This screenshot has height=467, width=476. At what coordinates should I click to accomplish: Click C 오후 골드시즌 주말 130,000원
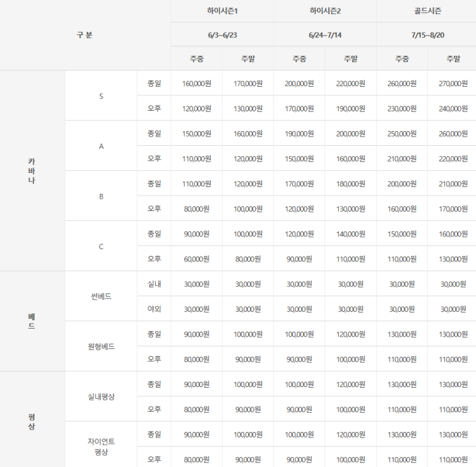tap(453, 259)
